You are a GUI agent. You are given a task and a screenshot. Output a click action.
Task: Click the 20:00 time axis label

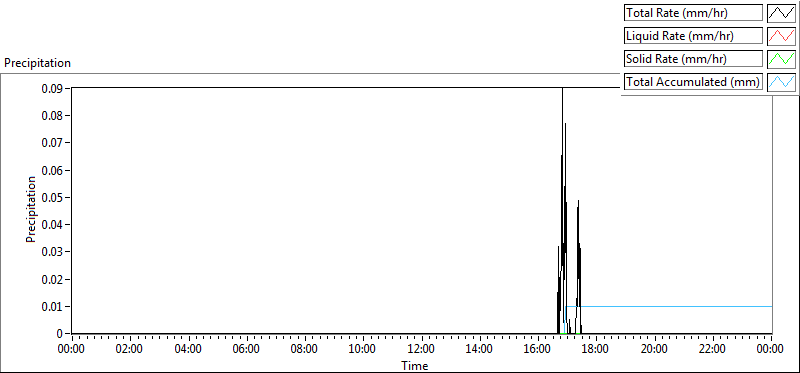coord(655,349)
